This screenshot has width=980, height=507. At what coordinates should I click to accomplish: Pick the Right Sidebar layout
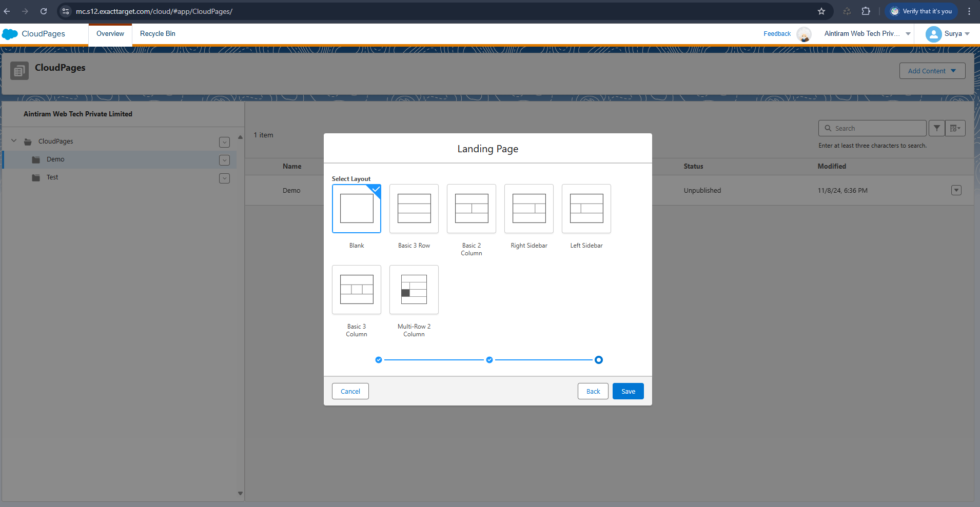pos(528,209)
